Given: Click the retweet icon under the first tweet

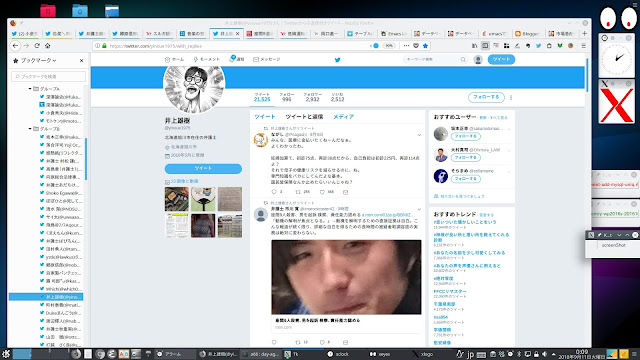Looking at the screenshot, I should (298, 192).
